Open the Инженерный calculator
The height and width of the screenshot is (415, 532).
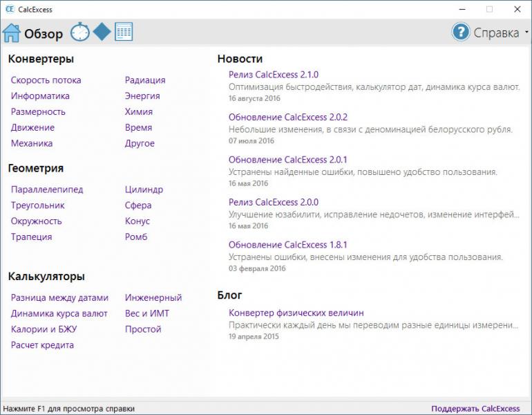click(153, 298)
